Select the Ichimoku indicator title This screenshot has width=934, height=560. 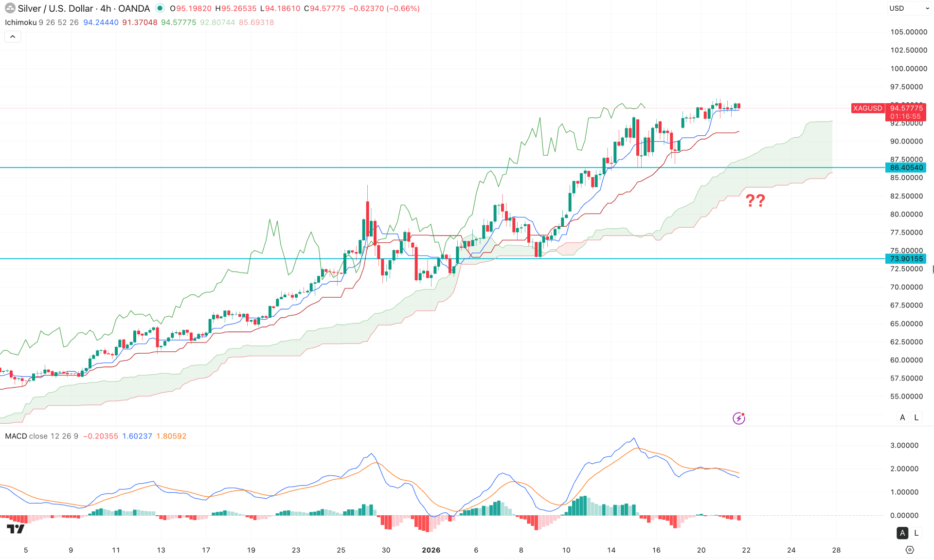tap(21, 22)
